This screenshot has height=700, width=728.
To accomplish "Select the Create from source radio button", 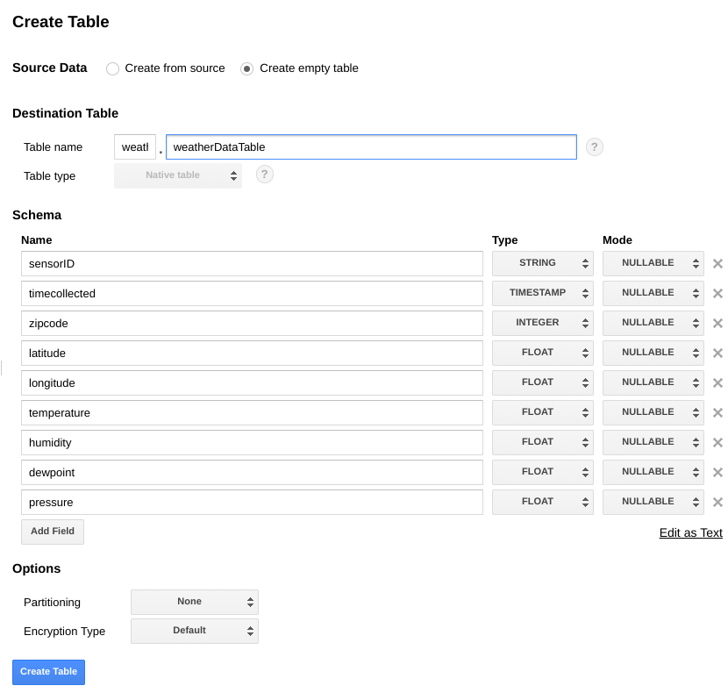I will coord(112,68).
